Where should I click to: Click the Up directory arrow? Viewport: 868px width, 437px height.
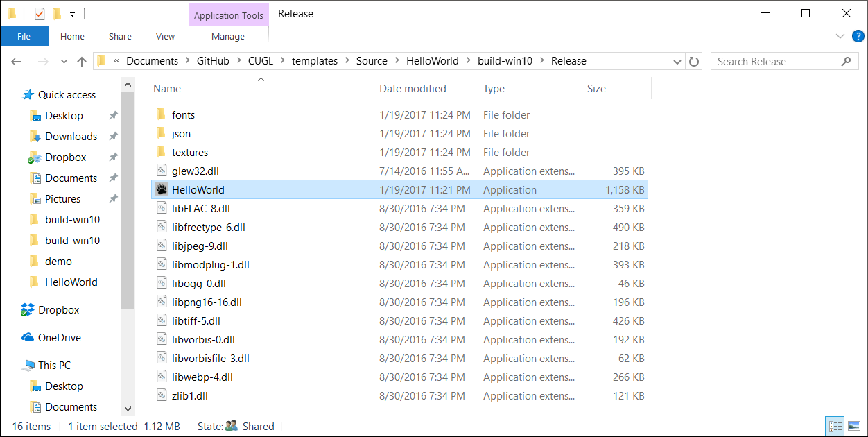pos(81,61)
